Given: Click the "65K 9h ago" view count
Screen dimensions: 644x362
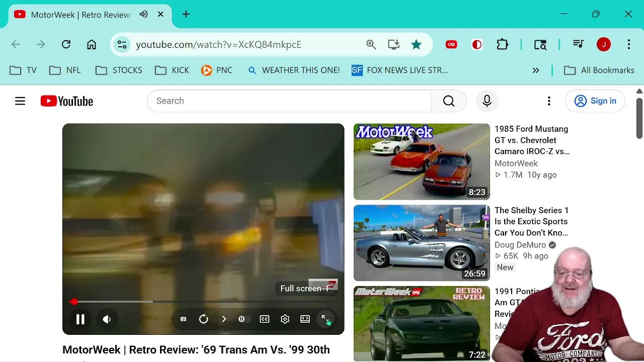Looking at the screenshot, I should point(521,256).
